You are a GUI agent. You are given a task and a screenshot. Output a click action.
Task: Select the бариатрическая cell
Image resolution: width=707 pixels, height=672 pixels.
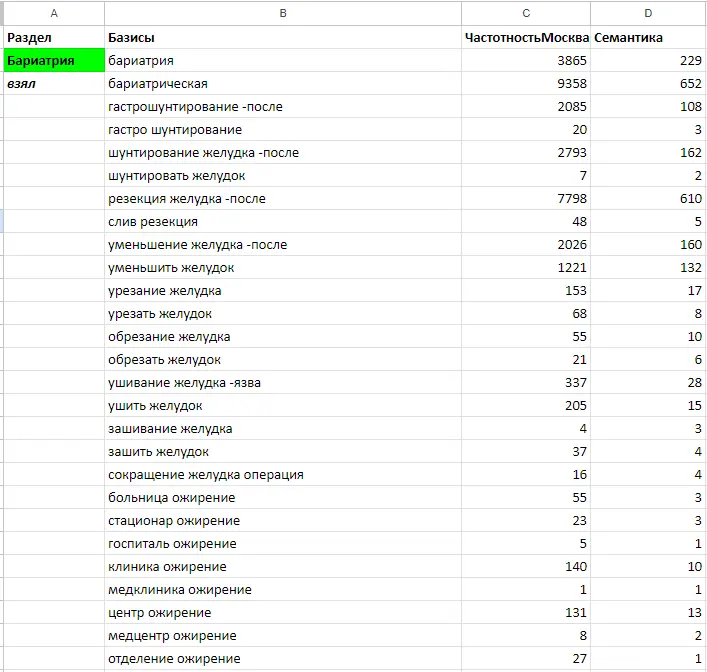[283, 84]
